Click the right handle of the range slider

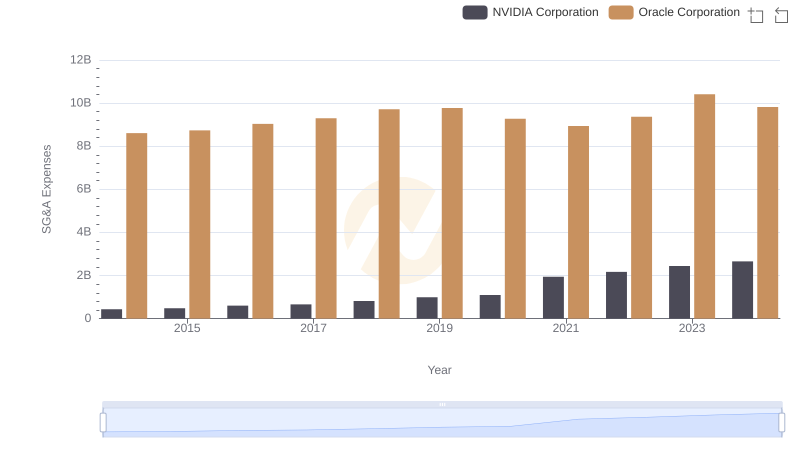pyautogui.click(x=782, y=423)
